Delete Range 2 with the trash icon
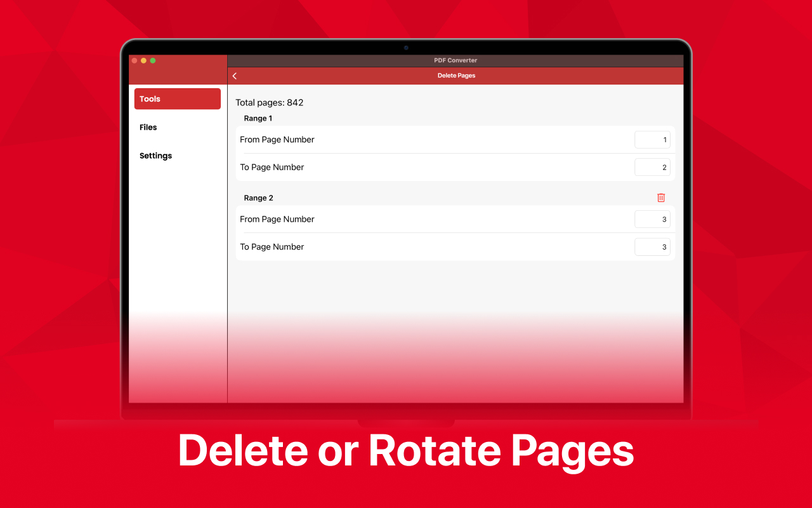 click(661, 197)
